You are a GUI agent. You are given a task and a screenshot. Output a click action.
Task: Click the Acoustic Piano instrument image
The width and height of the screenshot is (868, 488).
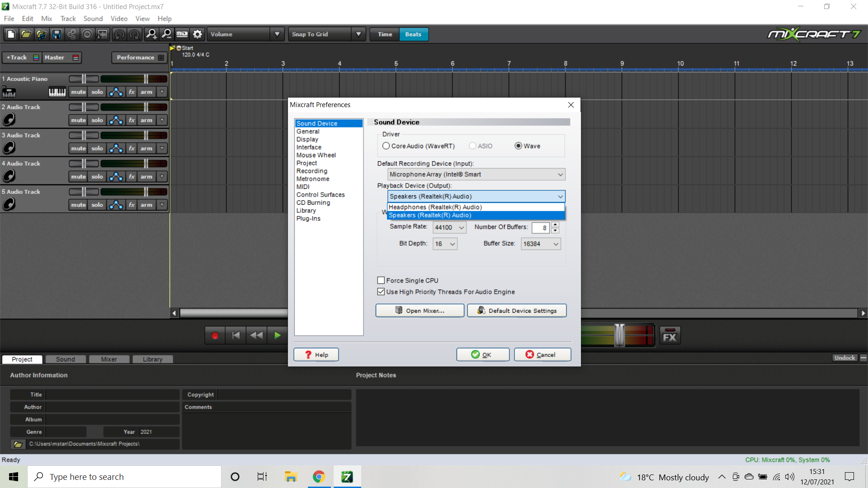(x=9, y=92)
